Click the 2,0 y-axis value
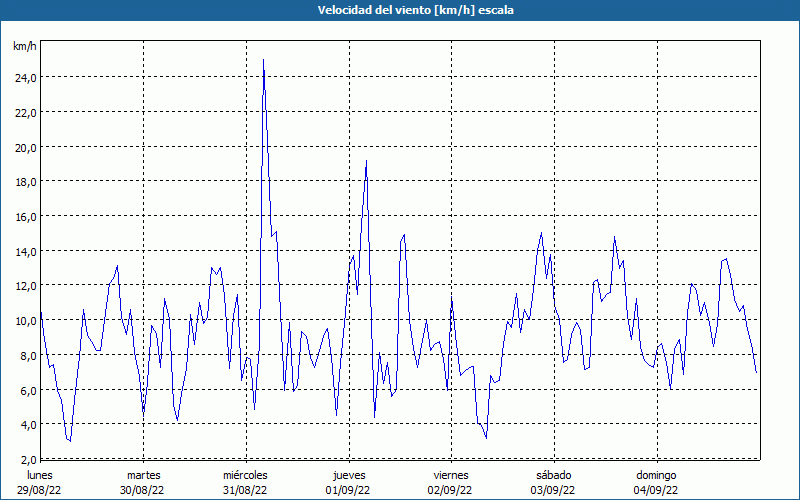This screenshot has width=800, height=500. point(29,460)
